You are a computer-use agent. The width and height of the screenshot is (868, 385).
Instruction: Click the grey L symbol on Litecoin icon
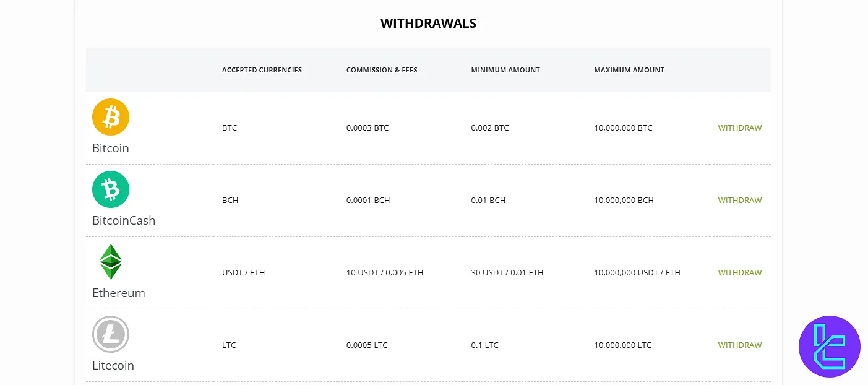[x=110, y=334]
